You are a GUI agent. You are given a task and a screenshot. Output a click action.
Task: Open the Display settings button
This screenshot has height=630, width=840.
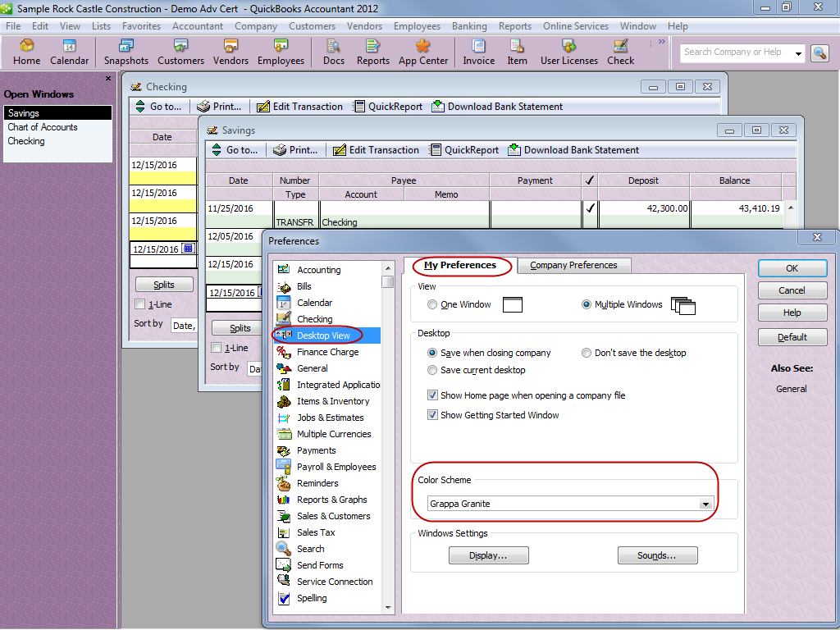click(x=489, y=555)
